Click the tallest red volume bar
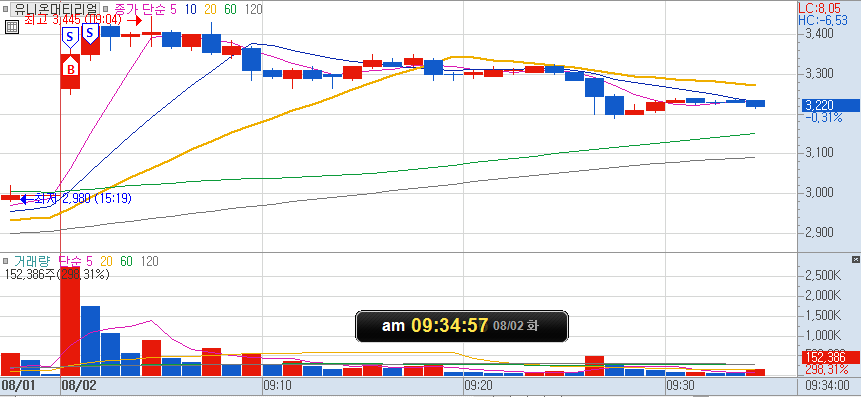This screenshot has height=397, width=861. tap(70, 321)
